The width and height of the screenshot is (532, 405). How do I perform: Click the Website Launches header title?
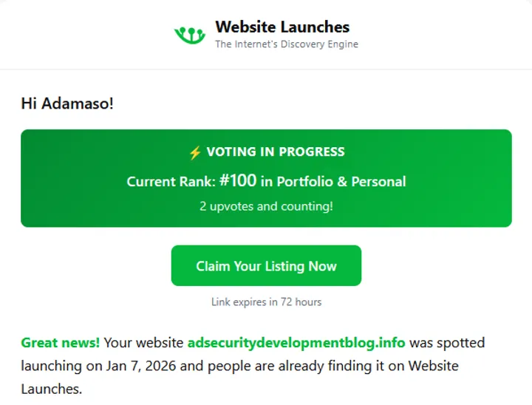click(282, 27)
